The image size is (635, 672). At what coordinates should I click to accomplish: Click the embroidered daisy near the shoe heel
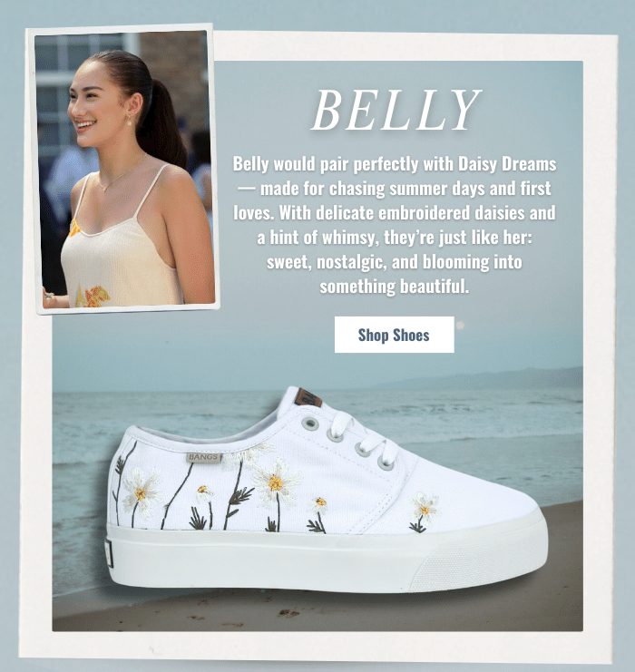tap(141, 492)
